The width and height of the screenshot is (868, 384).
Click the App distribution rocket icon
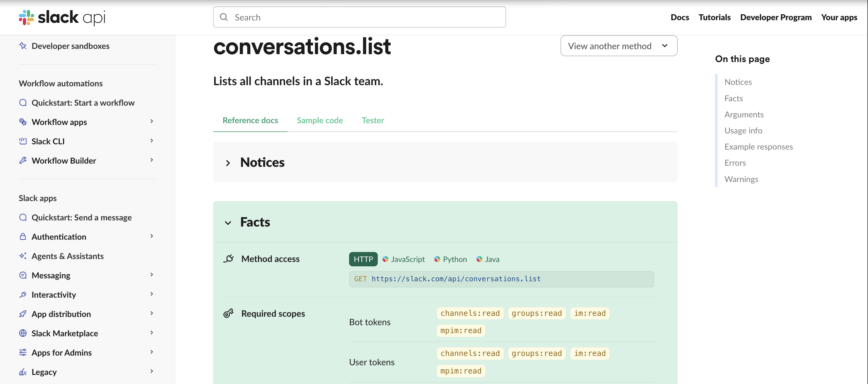(x=23, y=313)
